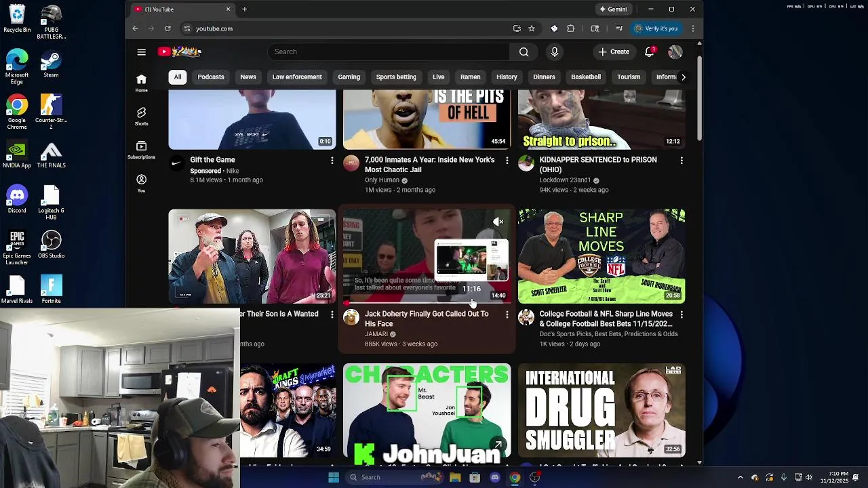Screen dimensions: 868x488
Task: Open the YouTube guide hamburger menu
Action: click(x=141, y=52)
